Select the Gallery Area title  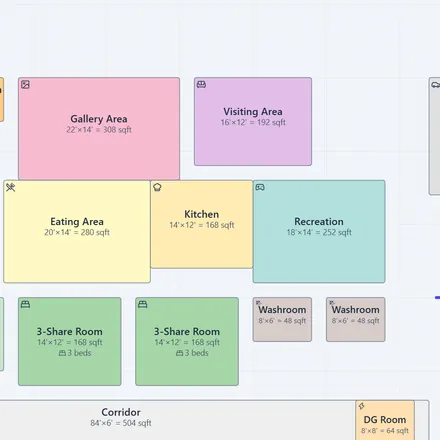click(99, 119)
